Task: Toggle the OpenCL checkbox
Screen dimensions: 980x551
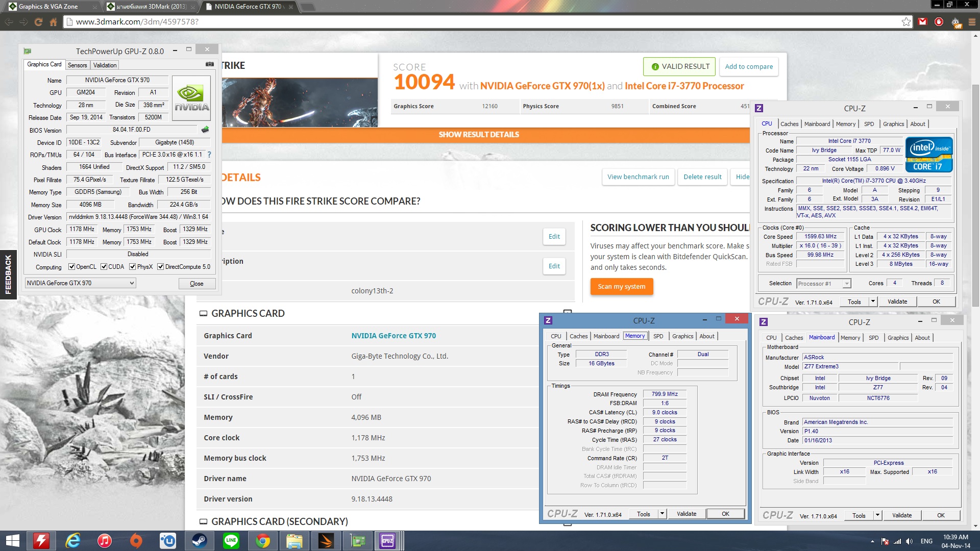Action: tap(72, 267)
